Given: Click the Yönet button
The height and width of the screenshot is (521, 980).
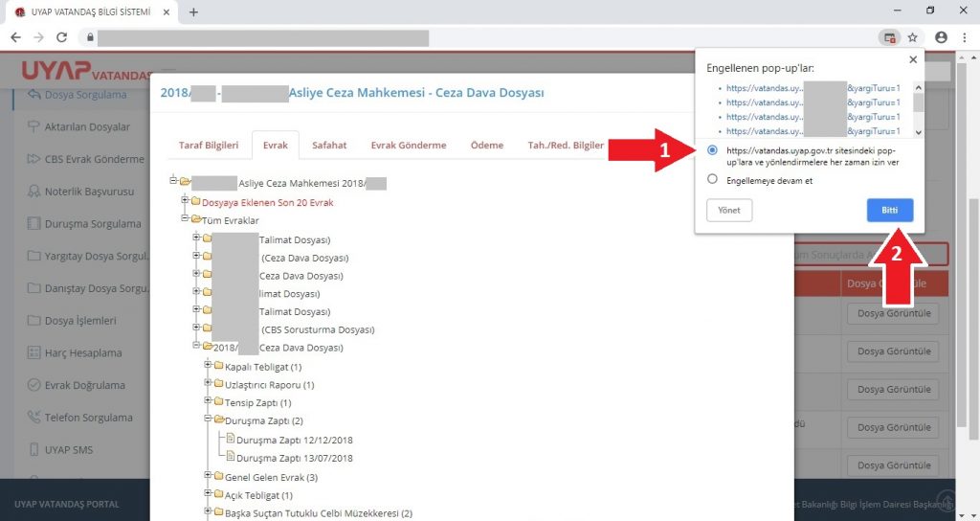Looking at the screenshot, I should tap(728, 211).
